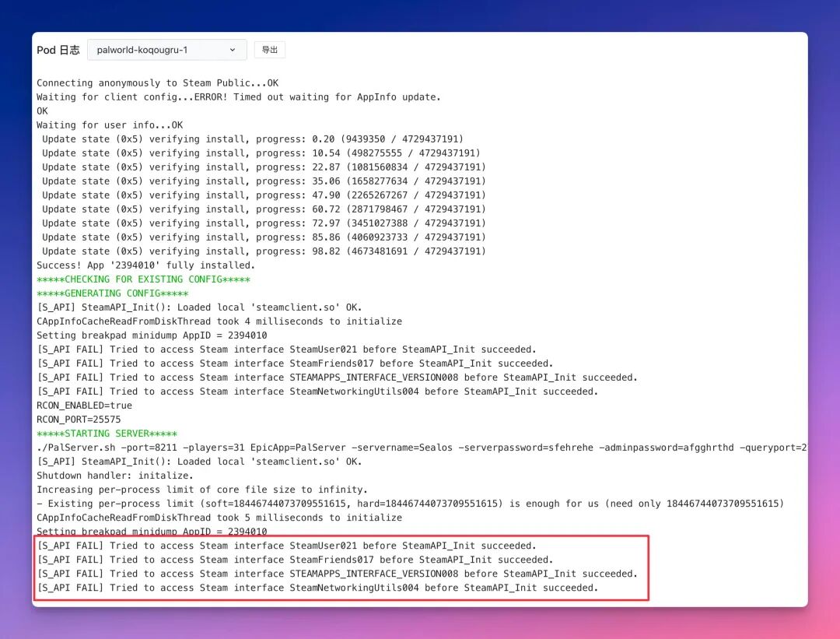Select line 'Shutdown handler: initalize.'

pos(115,476)
